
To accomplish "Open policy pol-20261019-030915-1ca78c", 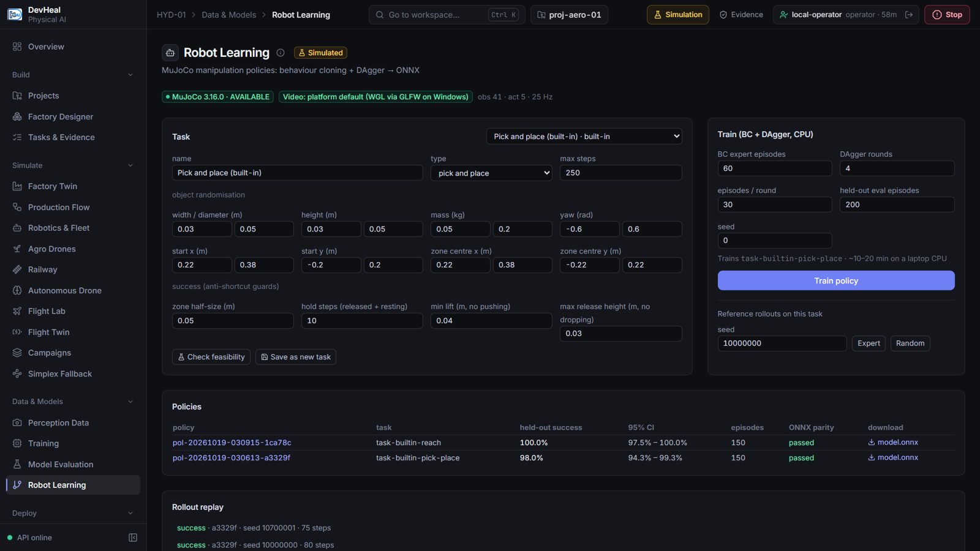I will [x=232, y=443].
